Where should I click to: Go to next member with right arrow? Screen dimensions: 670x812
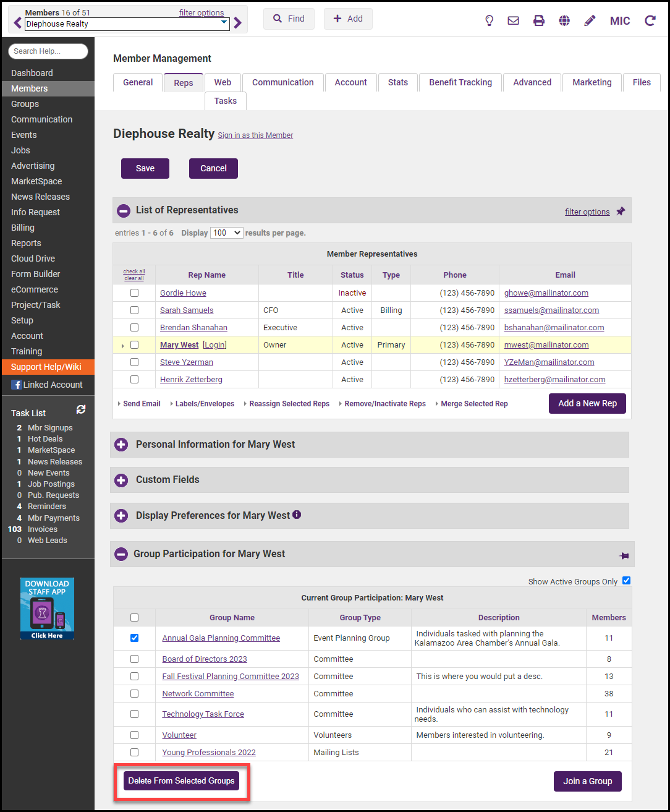click(x=238, y=24)
